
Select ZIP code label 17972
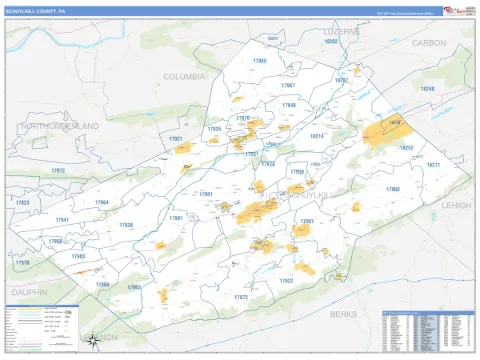tap(241, 297)
